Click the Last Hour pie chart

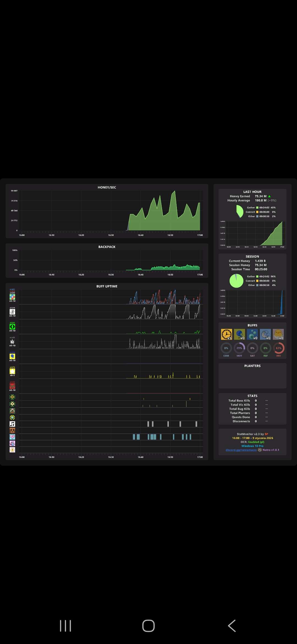239,211
